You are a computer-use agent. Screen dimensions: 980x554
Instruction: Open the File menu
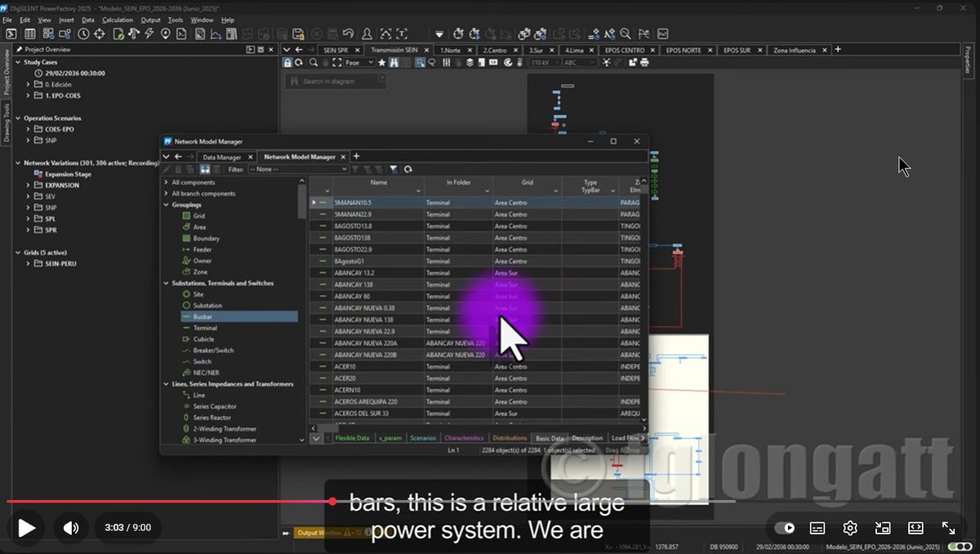point(7,20)
